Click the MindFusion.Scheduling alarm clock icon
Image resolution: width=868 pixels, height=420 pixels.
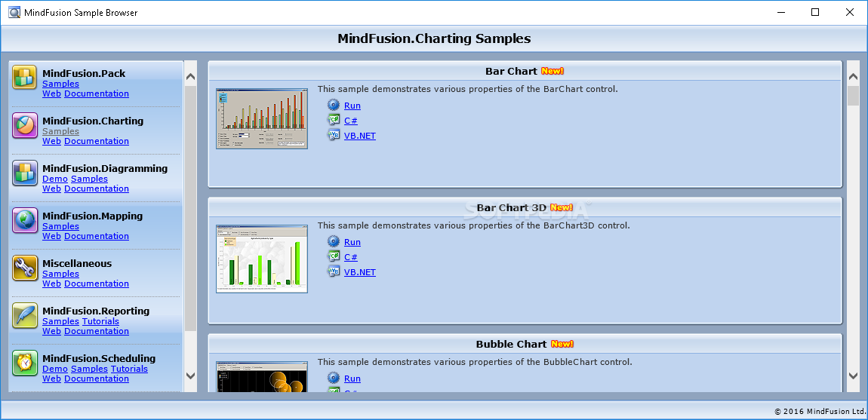coord(25,363)
